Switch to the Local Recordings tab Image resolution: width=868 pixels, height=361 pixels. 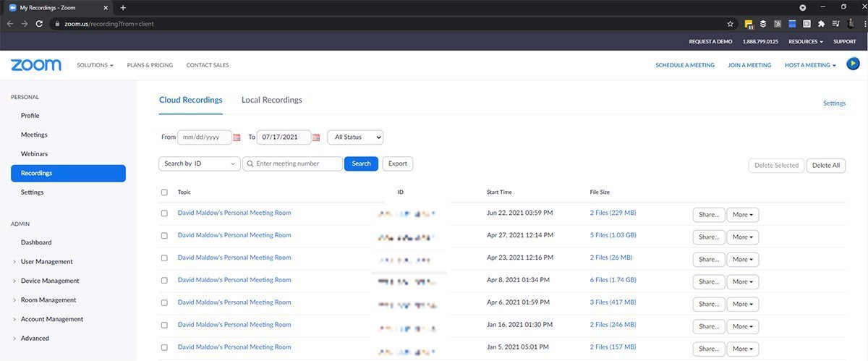pos(272,100)
